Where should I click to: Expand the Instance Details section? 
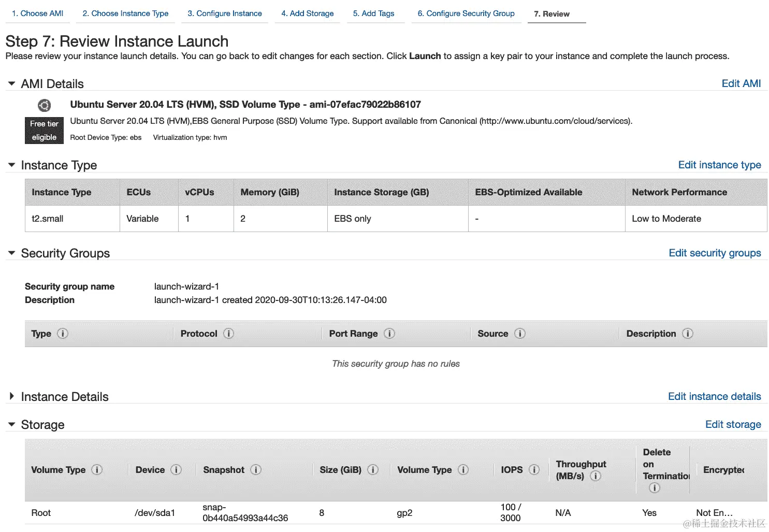click(11, 396)
